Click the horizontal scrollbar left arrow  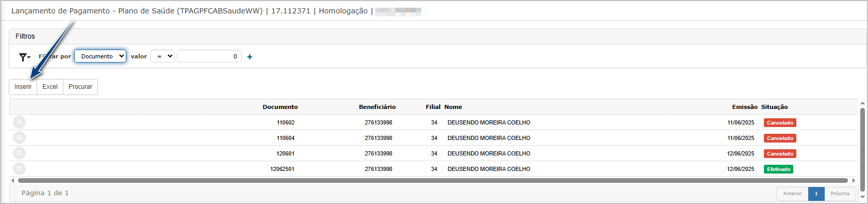tap(13, 181)
